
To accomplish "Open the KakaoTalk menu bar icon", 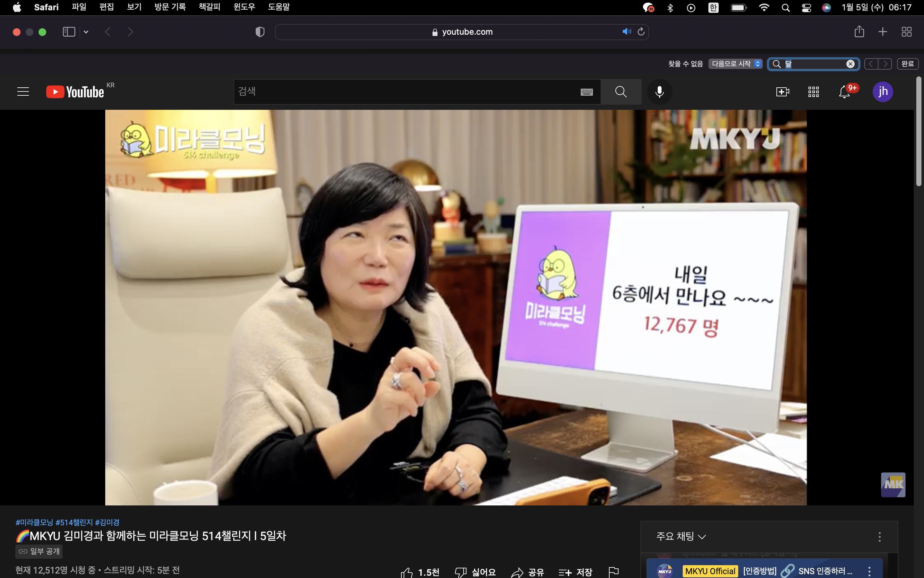I will [648, 8].
